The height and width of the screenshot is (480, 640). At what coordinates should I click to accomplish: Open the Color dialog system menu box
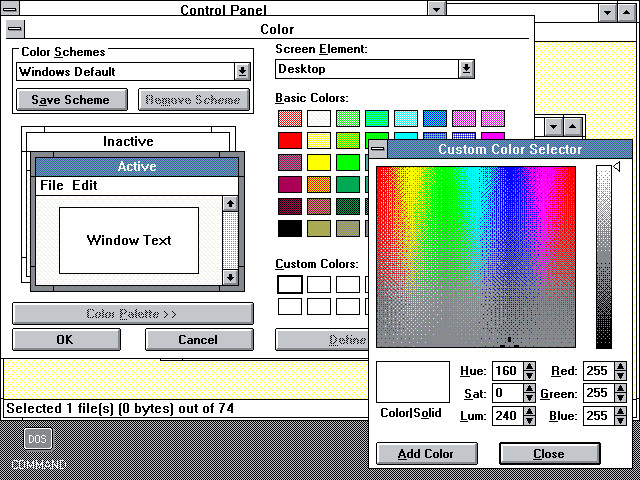(15, 29)
